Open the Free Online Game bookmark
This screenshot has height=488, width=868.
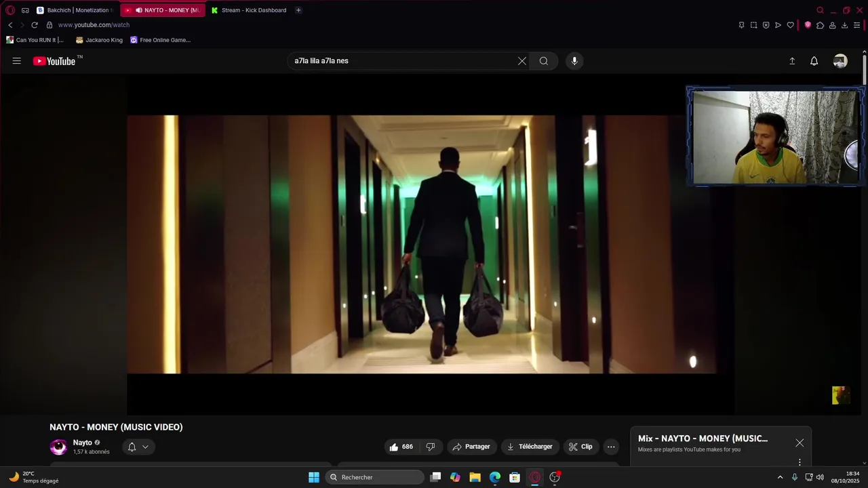coord(161,40)
